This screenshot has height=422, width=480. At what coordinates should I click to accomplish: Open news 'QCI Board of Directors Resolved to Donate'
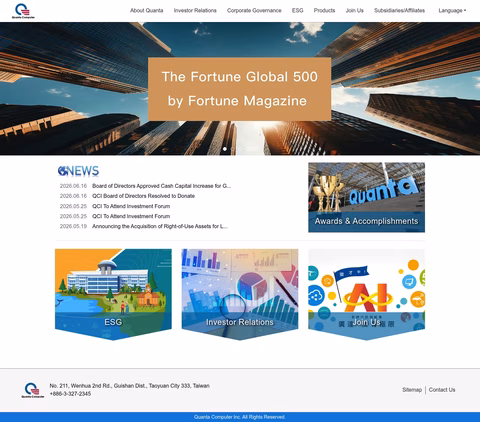(143, 196)
